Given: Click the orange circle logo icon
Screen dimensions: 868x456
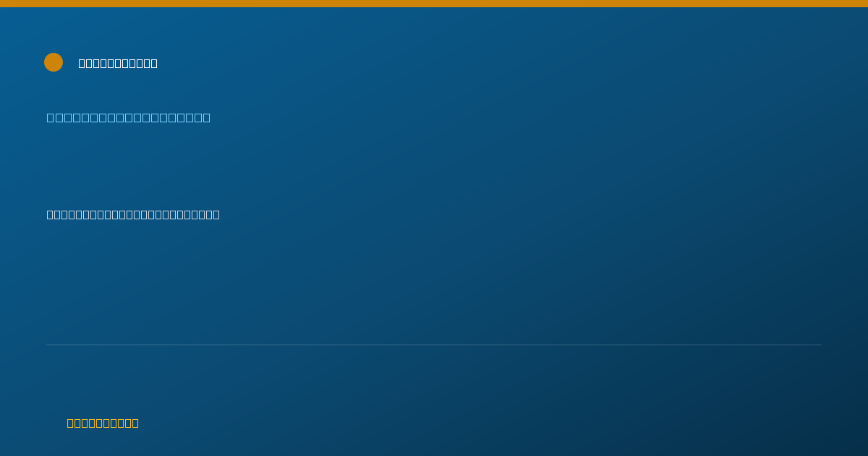Looking at the screenshot, I should (x=54, y=62).
